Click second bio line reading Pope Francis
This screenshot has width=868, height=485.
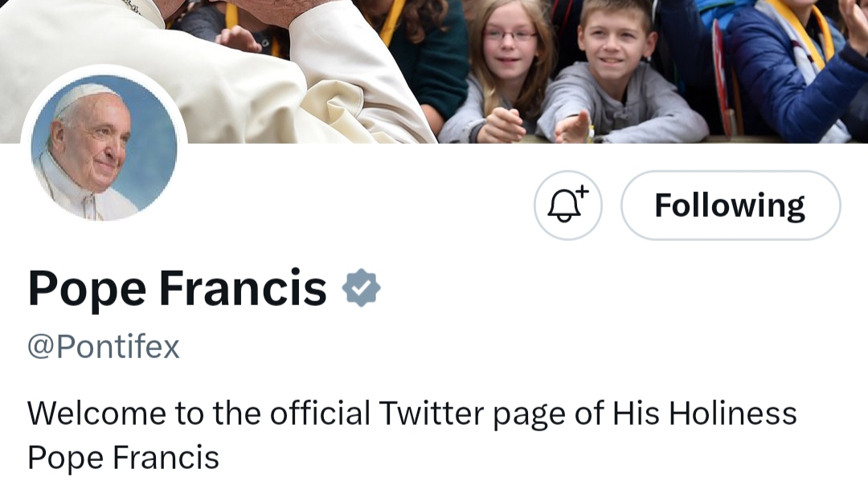[124, 458]
